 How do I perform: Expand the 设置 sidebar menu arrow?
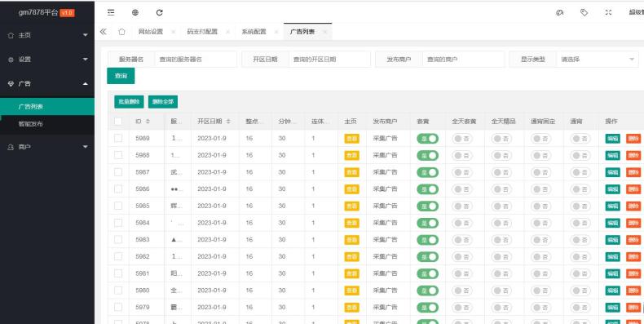point(86,60)
